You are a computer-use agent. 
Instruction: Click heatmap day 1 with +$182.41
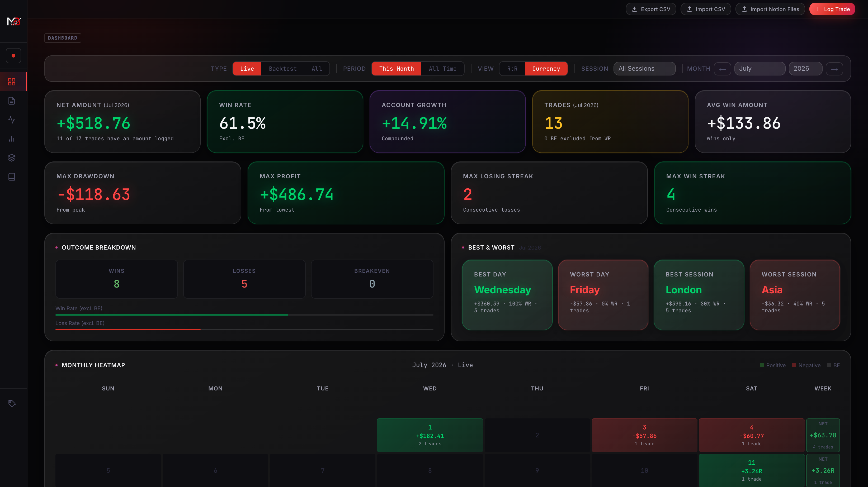coord(430,435)
